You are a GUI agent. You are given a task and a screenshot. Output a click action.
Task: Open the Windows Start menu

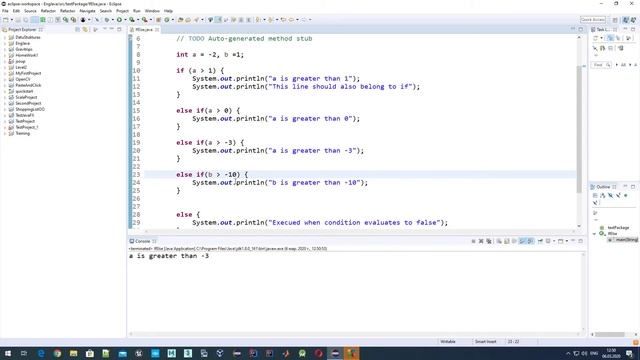click(8, 353)
